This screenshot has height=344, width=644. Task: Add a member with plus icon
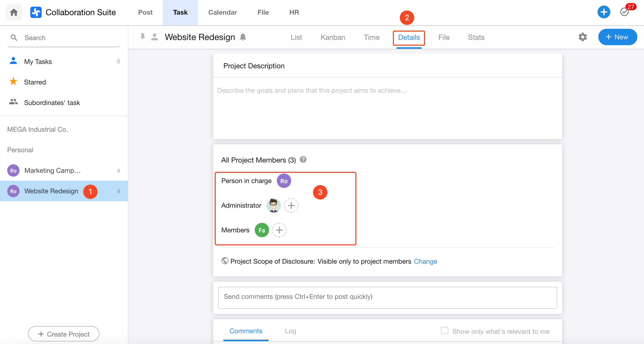[279, 230]
